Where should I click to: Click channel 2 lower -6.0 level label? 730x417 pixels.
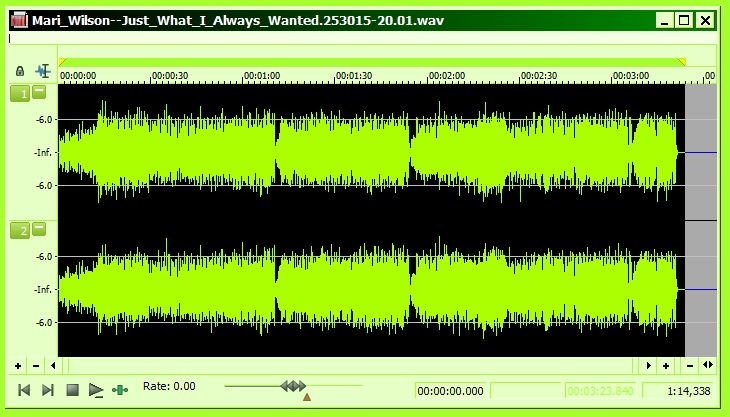point(44,323)
